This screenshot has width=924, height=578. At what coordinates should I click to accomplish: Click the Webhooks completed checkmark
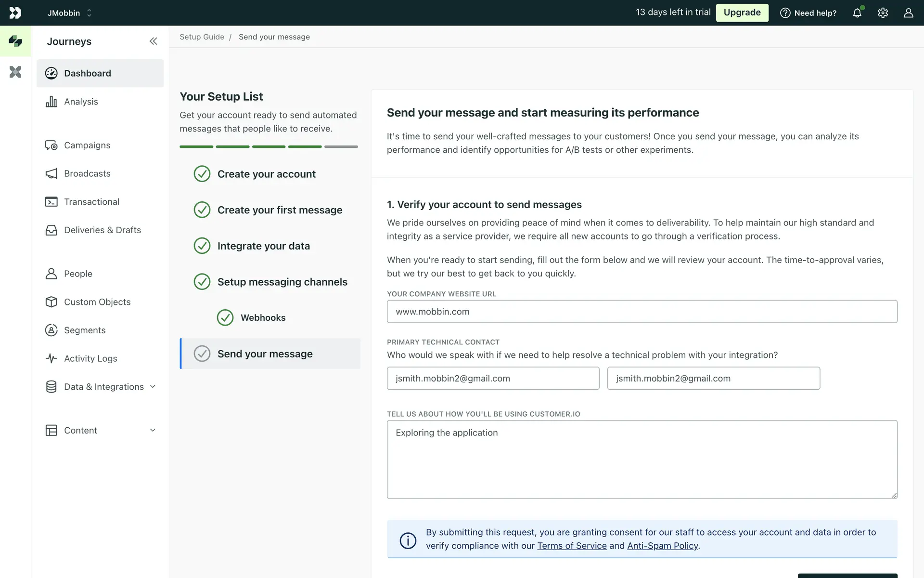(x=225, y=317)
